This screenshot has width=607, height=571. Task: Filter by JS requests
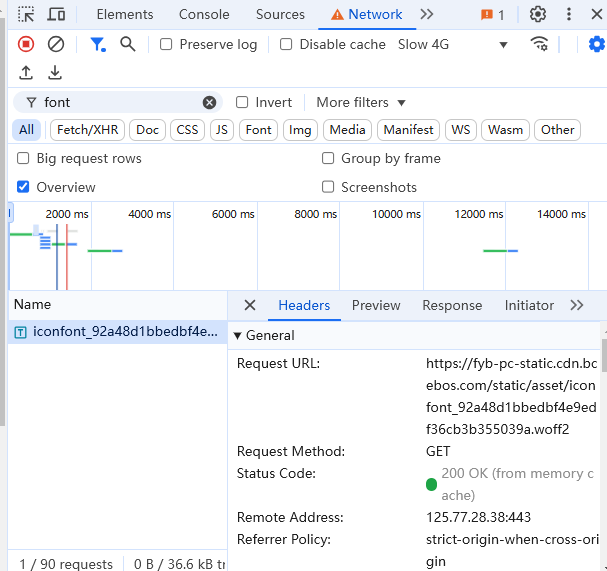(222, 130)
